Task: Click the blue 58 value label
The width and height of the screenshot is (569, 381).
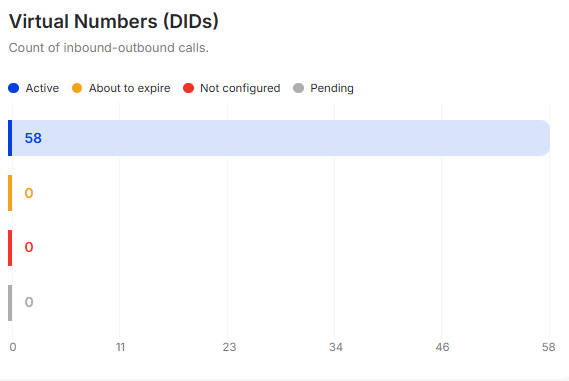Action: click(x=33, y=138)
